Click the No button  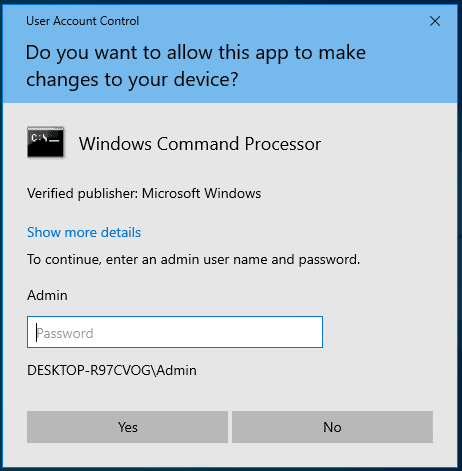pyautogui.click(x=332, y=427)
